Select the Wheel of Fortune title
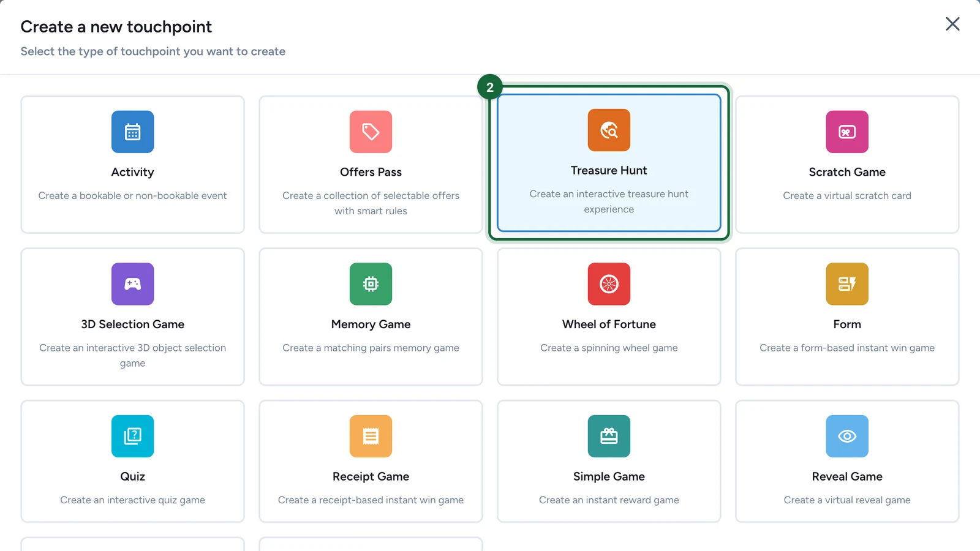Image resolution: width=980 pixels, height=551 pixels. (x=609, y=324)
